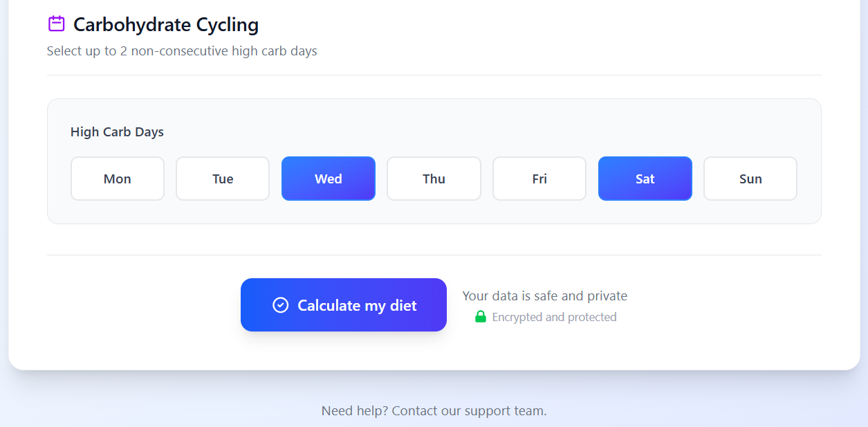Viewport: 868px width, 427px height.
Task: Toggle Mon as a high carb day
Action: (x=118, y=179)
